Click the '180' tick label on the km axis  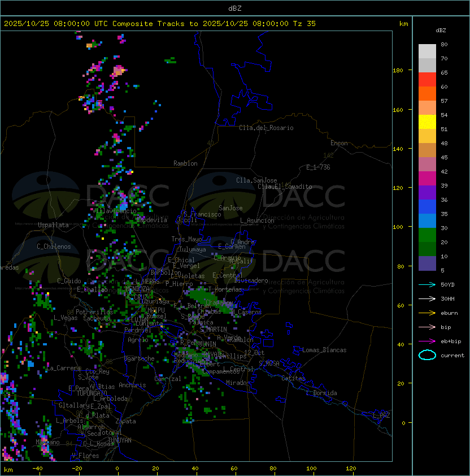pyautogui.click(x=398, y=71)
